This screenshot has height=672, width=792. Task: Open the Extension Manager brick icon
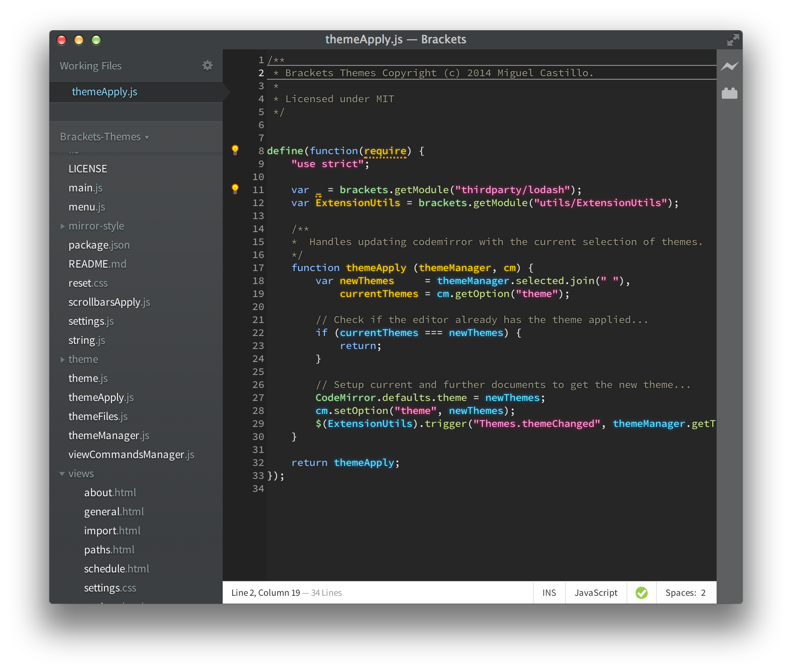pyautogui.click(x=730, y=93)
